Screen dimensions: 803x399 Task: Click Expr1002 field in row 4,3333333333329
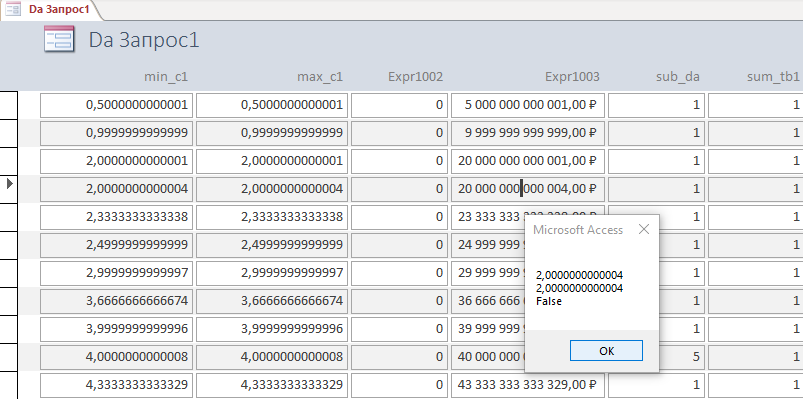point(399,385)
